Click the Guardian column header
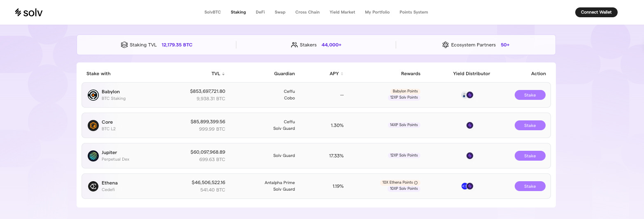This screenshot has width=644, height=219. (285, 74)
